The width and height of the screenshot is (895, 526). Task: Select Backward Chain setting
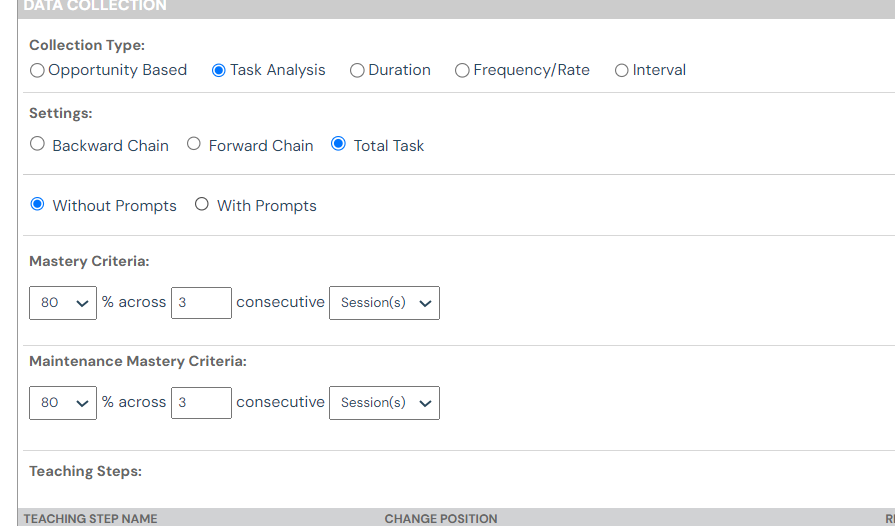(38, 144)
